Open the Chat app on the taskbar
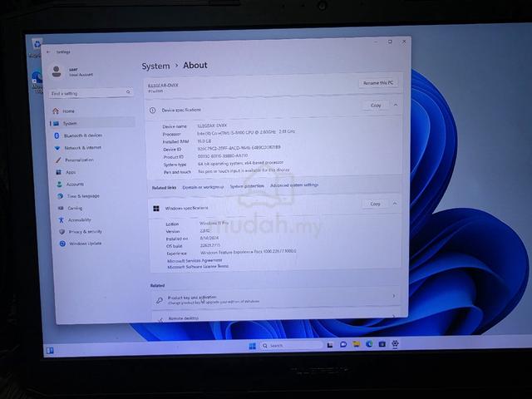Screen dimensions: 532x399 [343, 345]
